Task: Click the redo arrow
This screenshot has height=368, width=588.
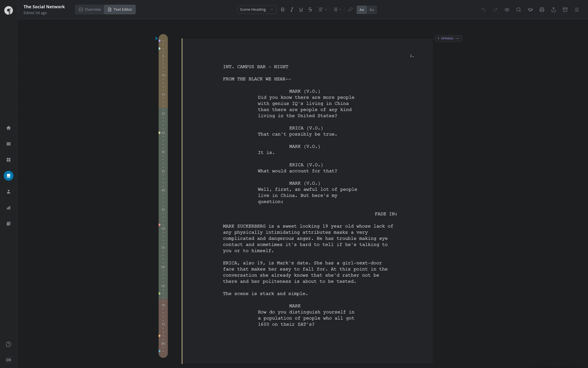Action: [495, 10]
